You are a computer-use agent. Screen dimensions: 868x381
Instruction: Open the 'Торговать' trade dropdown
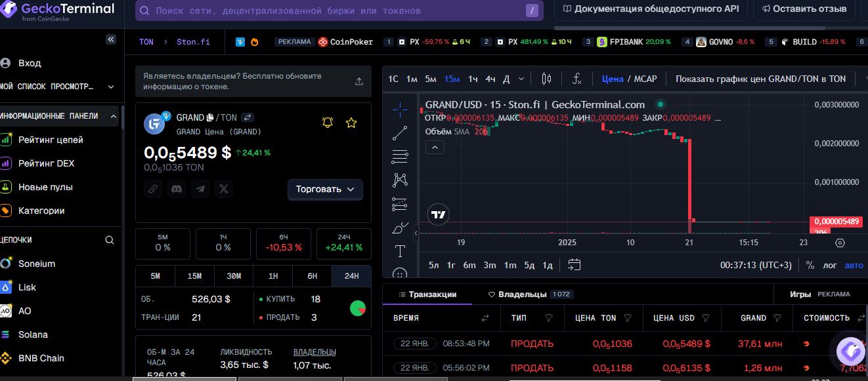coord(325,189)
